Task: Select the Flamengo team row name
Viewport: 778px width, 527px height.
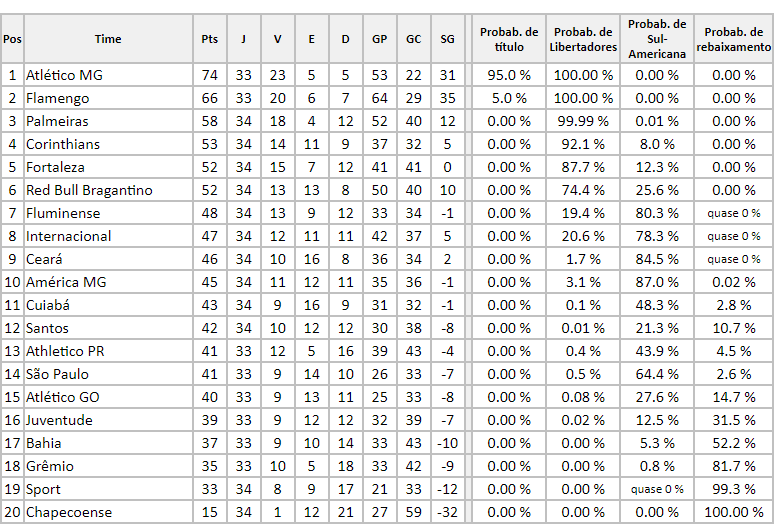Action: (x=57, y=98)
